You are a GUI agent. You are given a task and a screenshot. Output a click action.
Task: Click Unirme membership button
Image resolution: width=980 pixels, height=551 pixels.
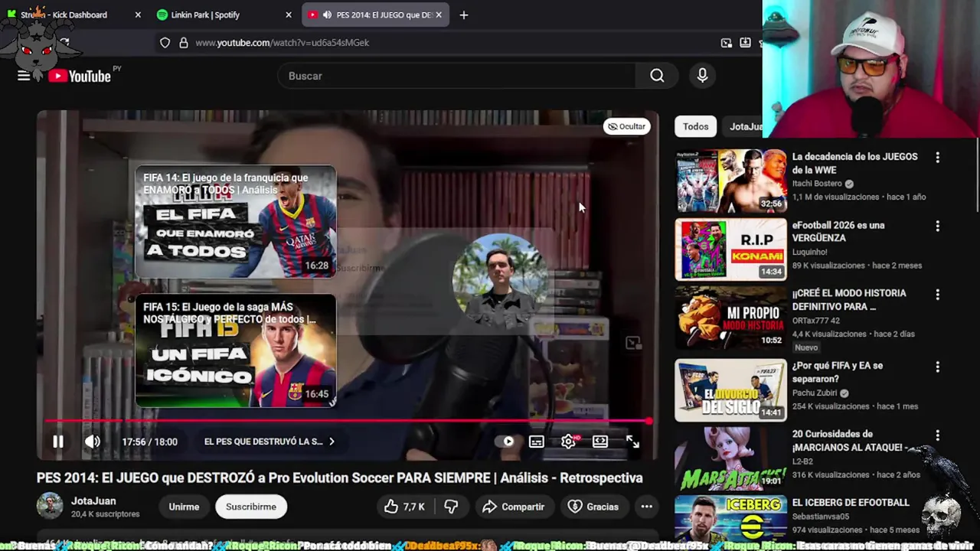184,507
